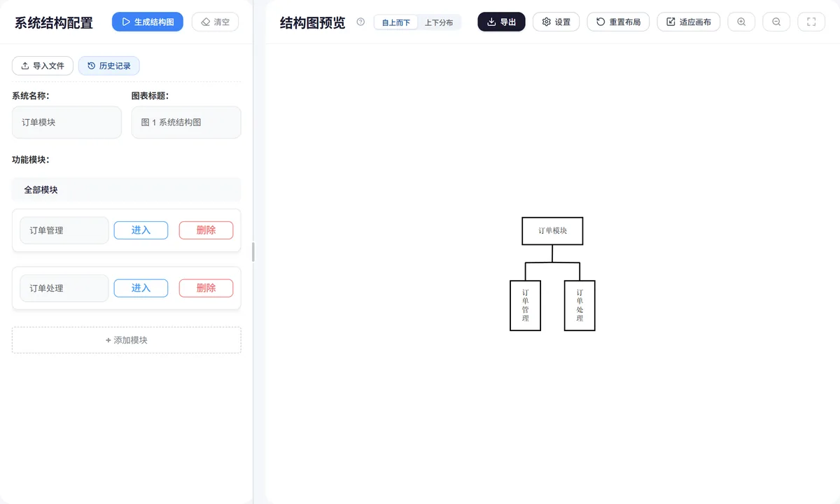Open 历史记录 history panel
The height and width of the screenshot is (504, 840).
pyautogui.click(x=109, y=66)
